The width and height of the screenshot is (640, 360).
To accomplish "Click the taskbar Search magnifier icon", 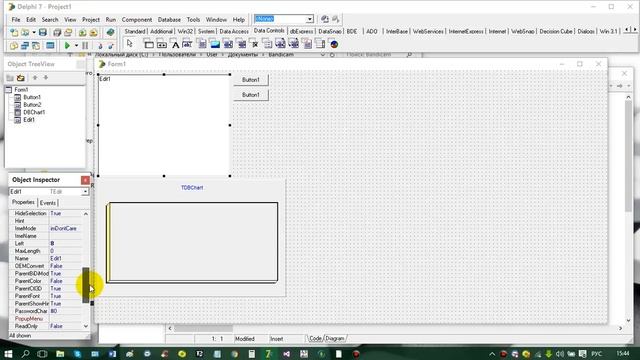I will pos(25,353).
